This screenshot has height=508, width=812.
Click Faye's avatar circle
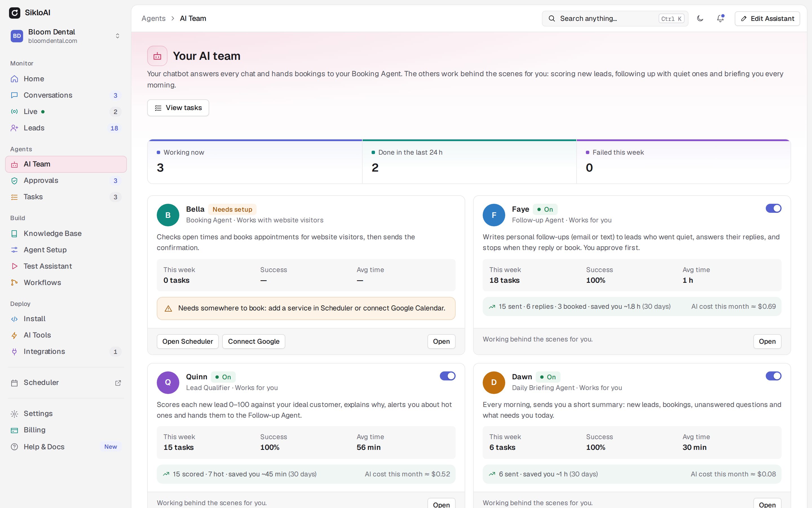(x=494, y=215)
